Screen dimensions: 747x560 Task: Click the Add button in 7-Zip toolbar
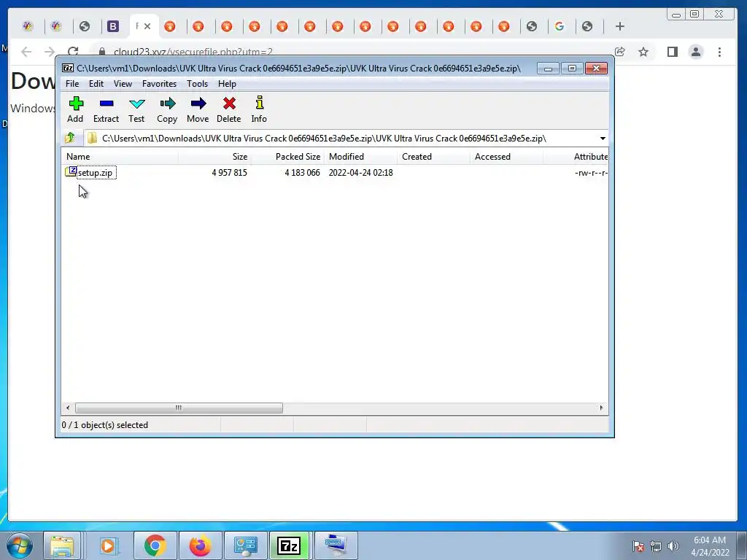pos(75,110)
